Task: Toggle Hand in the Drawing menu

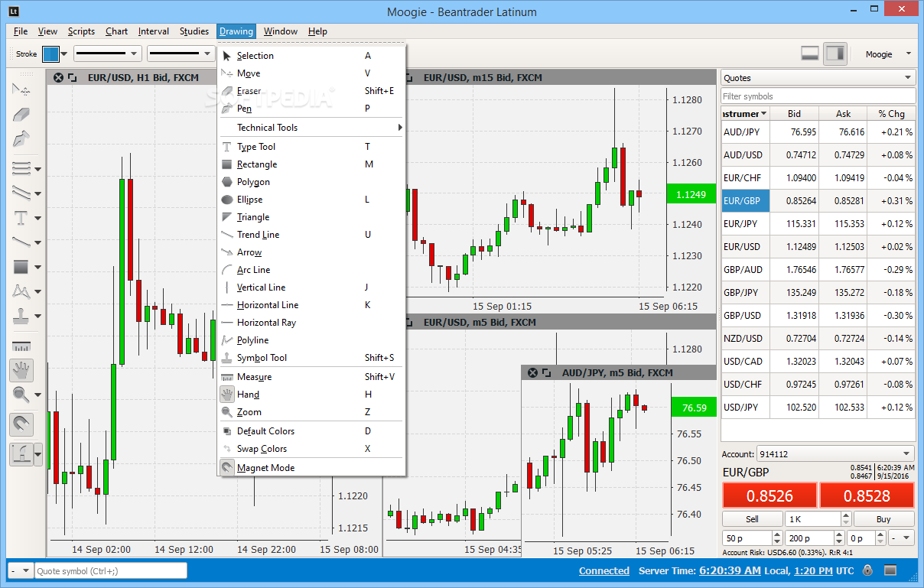Action: (311, 395)
